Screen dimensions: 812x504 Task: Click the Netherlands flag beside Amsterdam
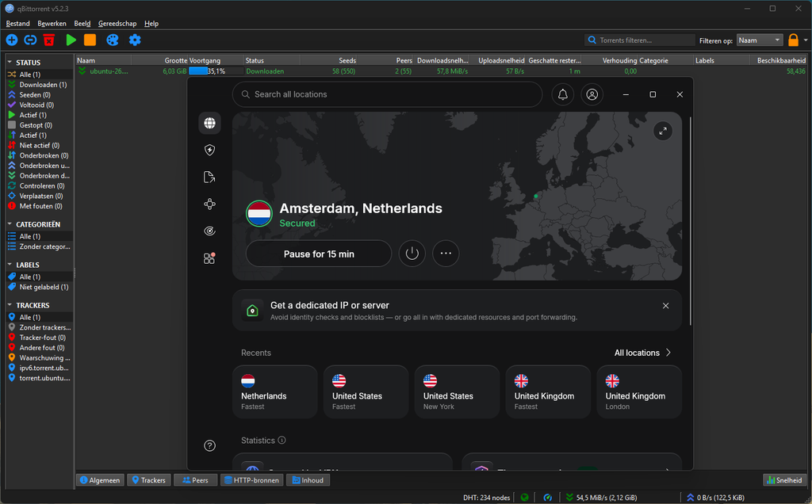(x=259, y=214)
